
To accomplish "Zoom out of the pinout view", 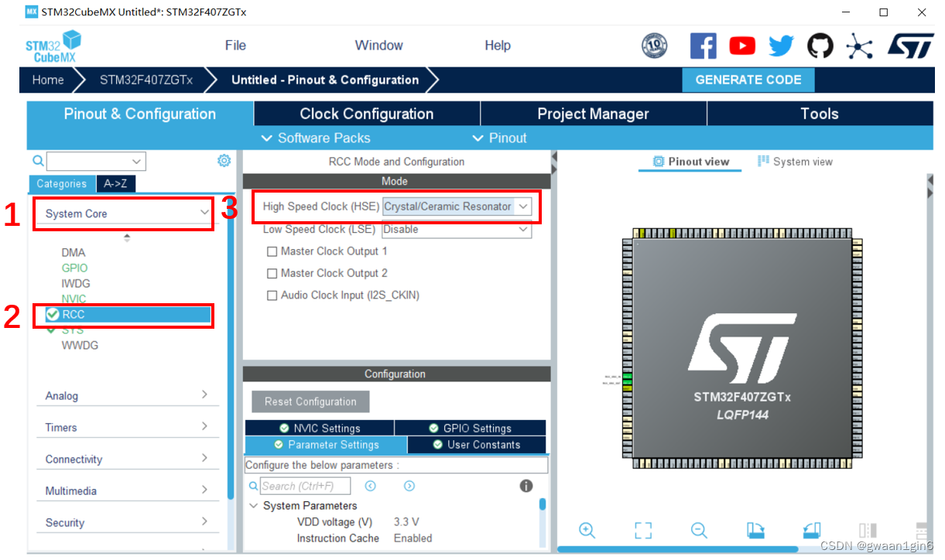I will tap(699, 531).
